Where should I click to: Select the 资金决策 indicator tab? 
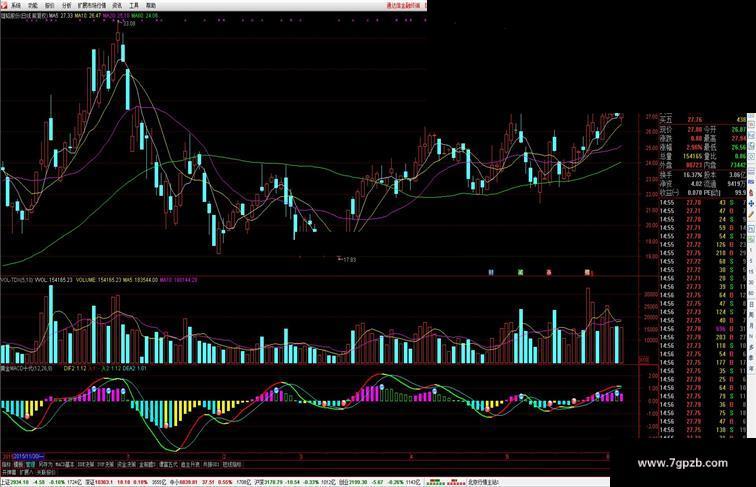[126, 464]
